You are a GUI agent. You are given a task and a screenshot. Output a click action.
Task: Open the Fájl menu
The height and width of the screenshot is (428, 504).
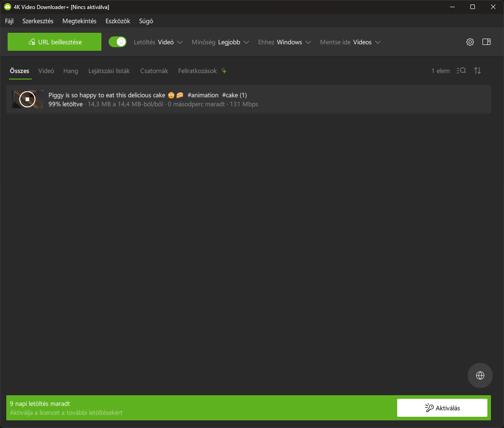[x=9, y=21]
